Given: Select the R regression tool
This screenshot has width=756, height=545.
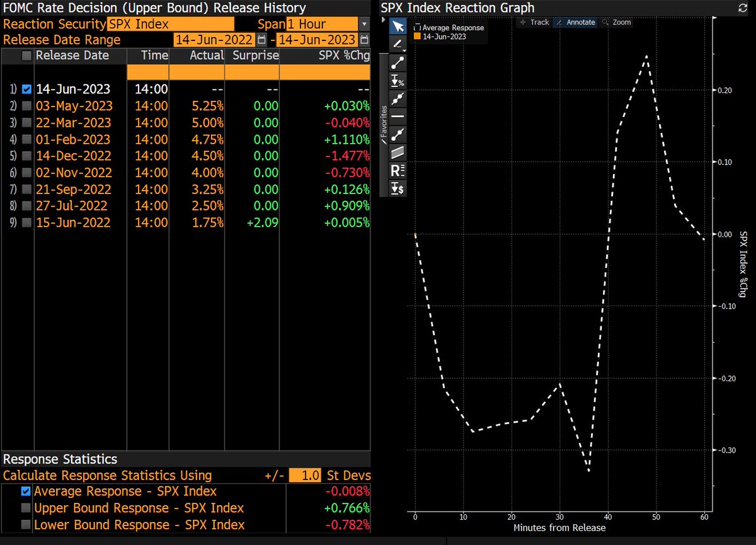Looking at the screenshot, I should (x=398, y=170).
